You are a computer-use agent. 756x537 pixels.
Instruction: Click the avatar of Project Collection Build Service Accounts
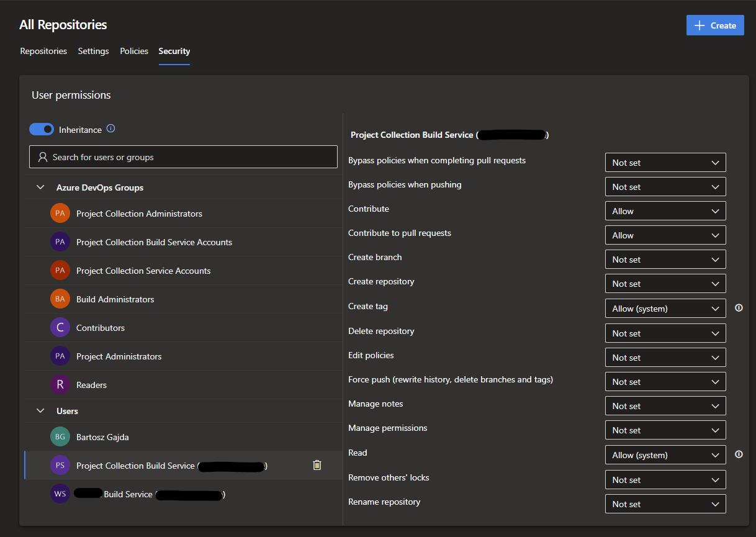click(60, 242)
